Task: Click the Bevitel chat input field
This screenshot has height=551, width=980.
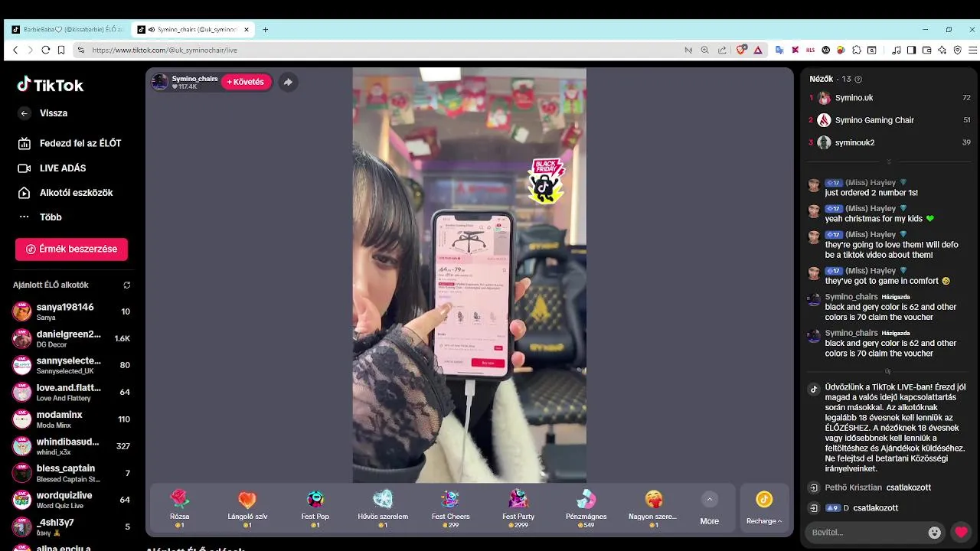Action: [865, 532]
